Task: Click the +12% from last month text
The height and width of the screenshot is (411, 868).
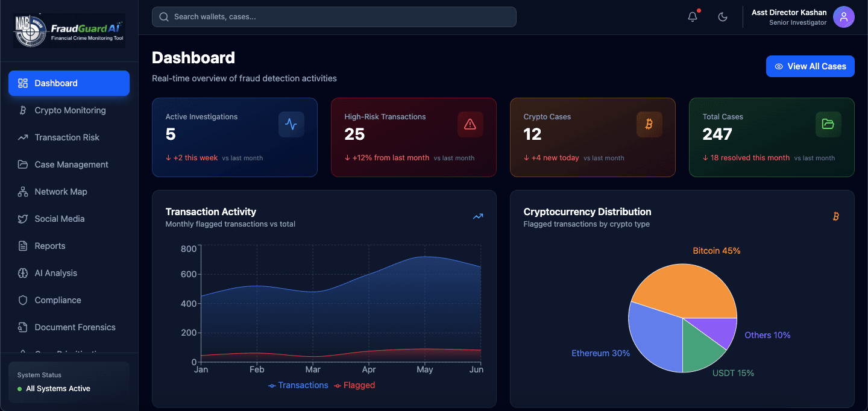Action: (x=390, y=158)
